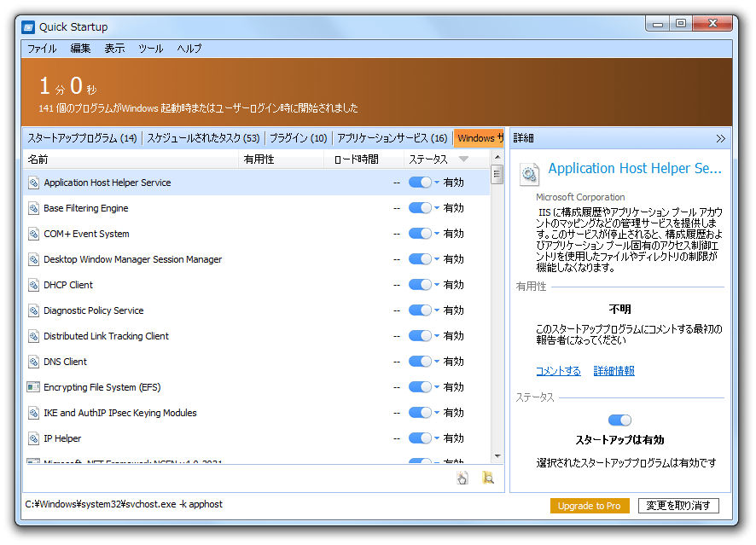The width and height of the screenshot is (756, 545).
Task: Click the Quick Startup title bar app icon
Action: point(28,27)
